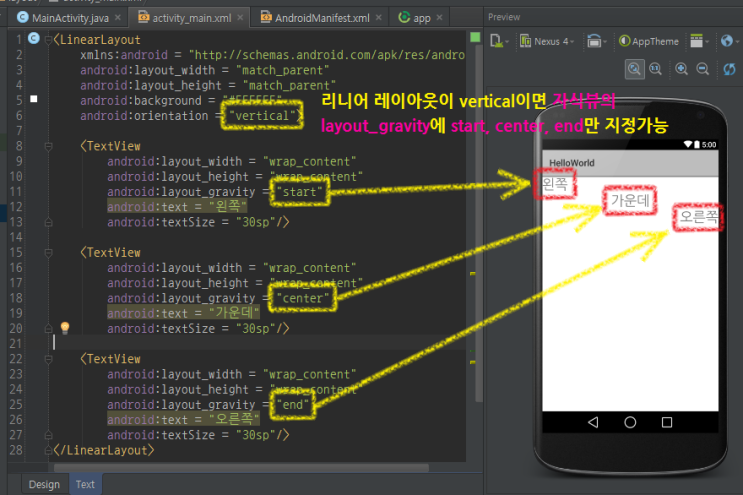Click line number 14 in the gutter
This screenshot has height=495, width=743.
16,237
